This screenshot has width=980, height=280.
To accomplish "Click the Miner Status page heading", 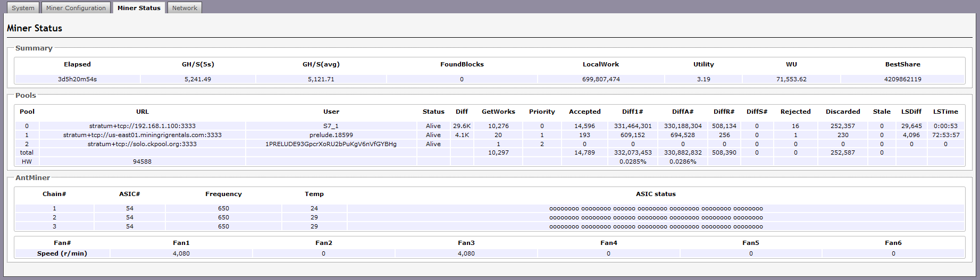I will click(x=35, y=28).
